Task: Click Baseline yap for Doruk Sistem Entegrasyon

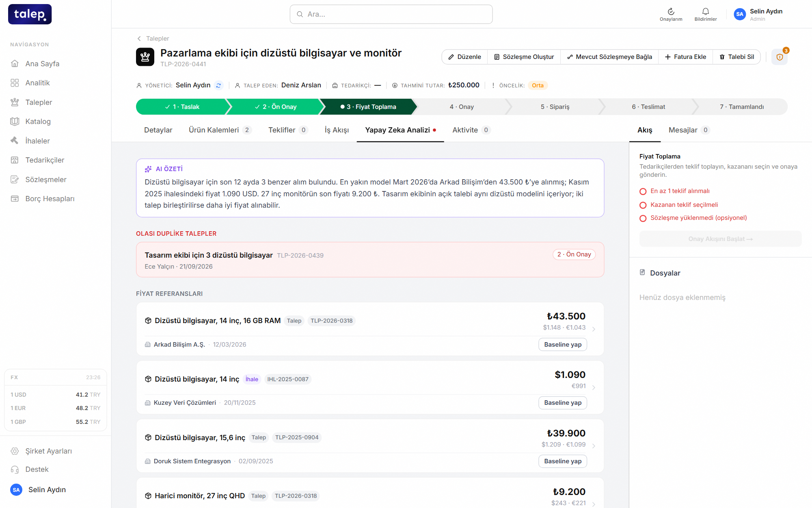Action: 563,461
